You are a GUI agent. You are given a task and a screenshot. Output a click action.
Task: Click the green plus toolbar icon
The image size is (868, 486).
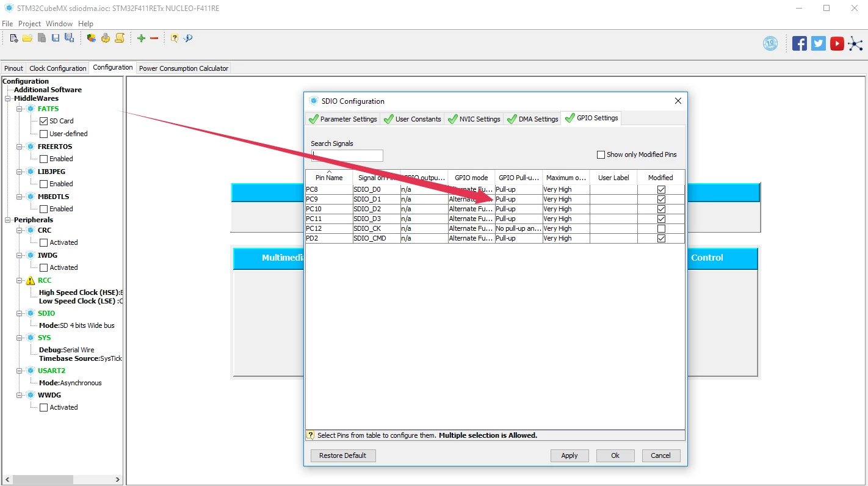click(x=141, y=38)
